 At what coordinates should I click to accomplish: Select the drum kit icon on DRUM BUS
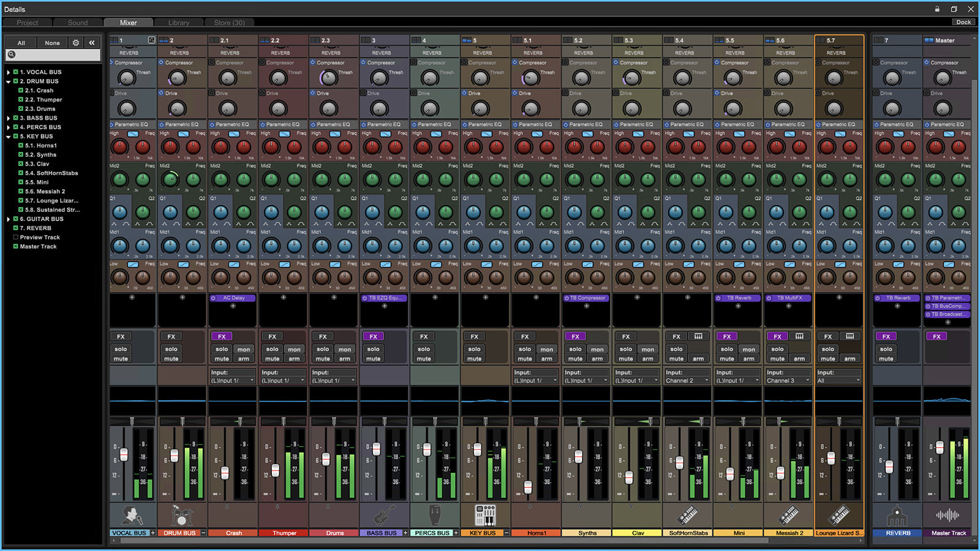182,515
